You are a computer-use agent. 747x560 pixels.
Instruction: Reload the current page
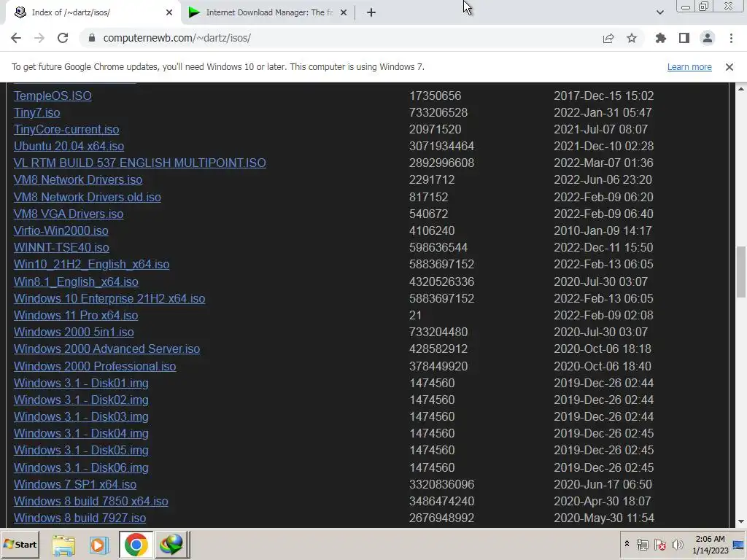click(x=63, y=38)
